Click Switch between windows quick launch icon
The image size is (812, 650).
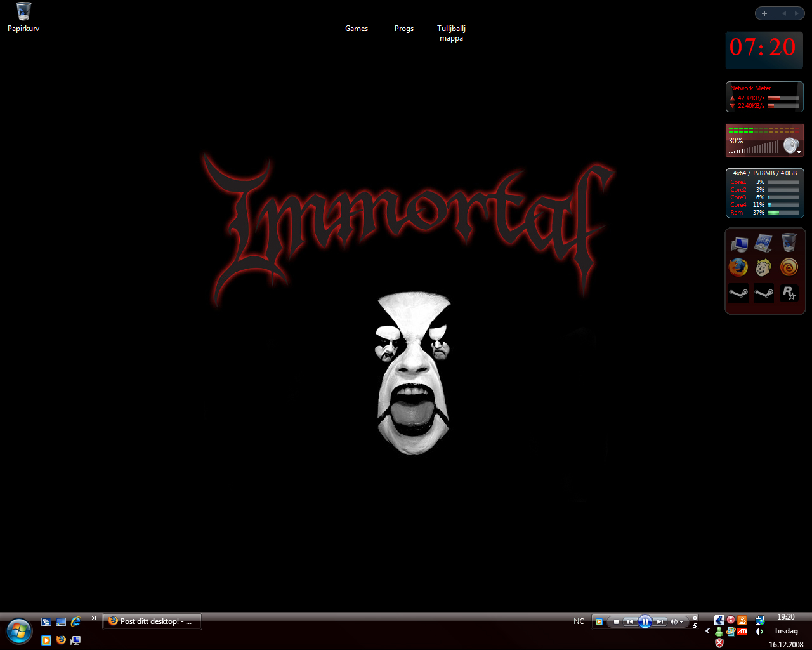(46, 622)
